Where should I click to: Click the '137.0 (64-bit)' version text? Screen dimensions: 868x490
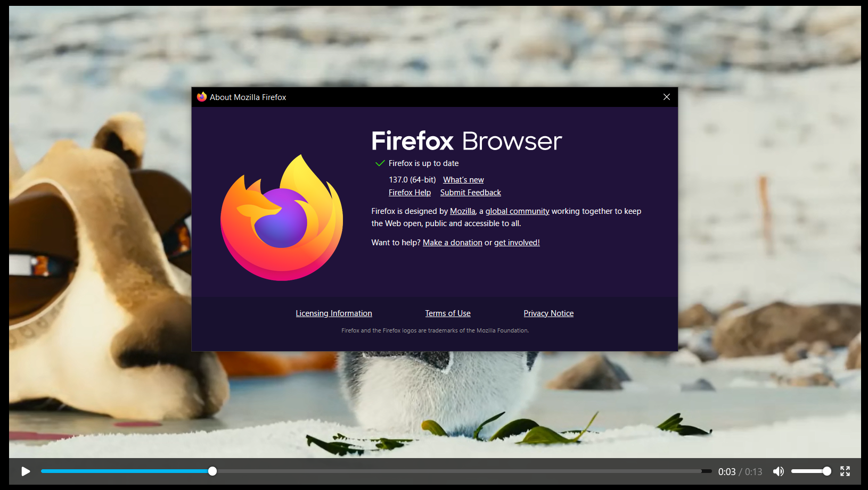pyautogui.click(x=412, y=180)
